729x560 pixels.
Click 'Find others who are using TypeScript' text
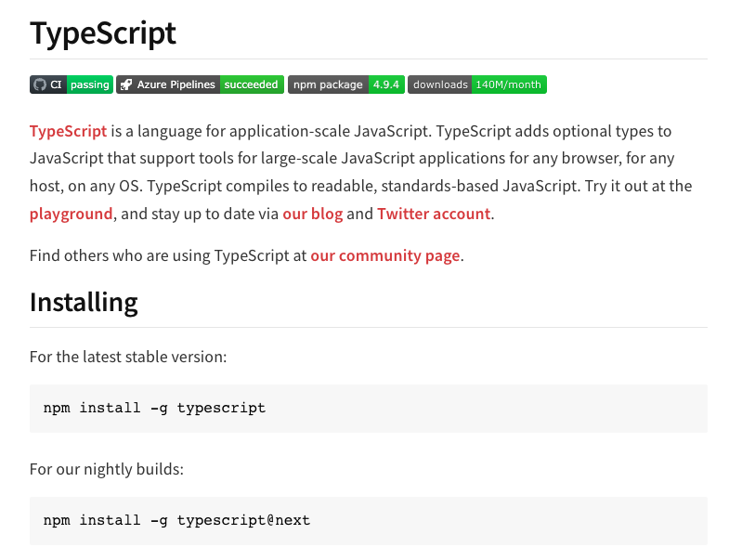coord(160,255)
